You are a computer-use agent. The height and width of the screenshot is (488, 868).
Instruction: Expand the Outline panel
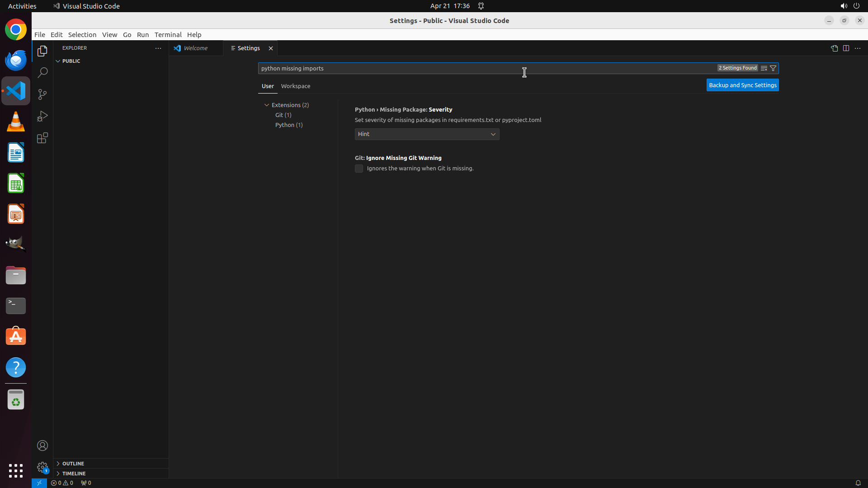[73, 464]
